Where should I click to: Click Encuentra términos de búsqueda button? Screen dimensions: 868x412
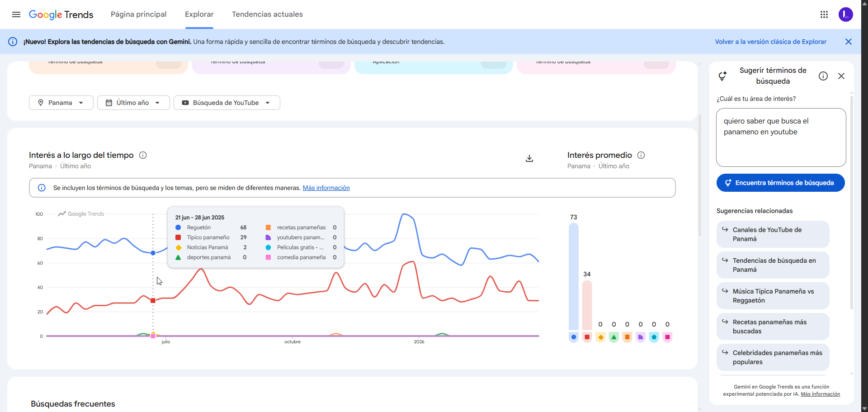point(781,183)
